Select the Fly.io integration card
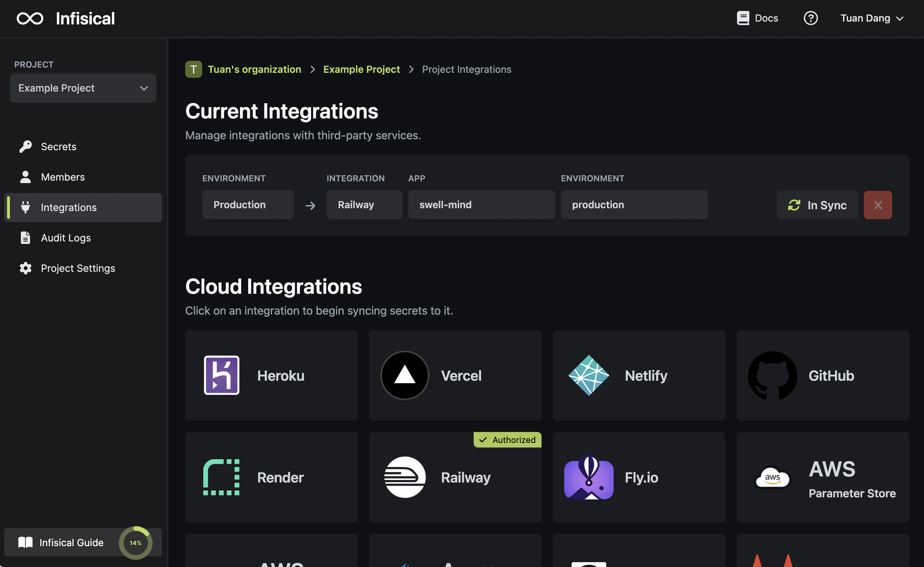Screen dimensions: 924x567 pyautogui.click(x=639, y=477)
